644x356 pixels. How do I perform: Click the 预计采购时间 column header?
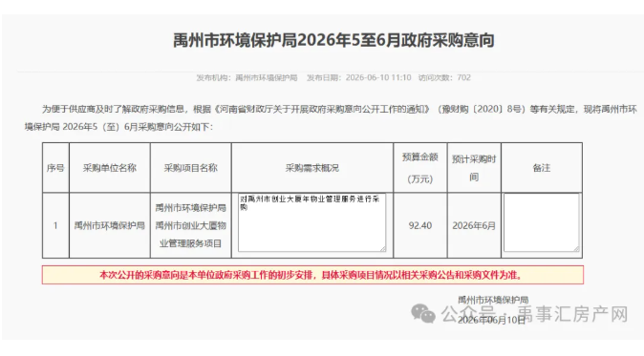(474, 168)
